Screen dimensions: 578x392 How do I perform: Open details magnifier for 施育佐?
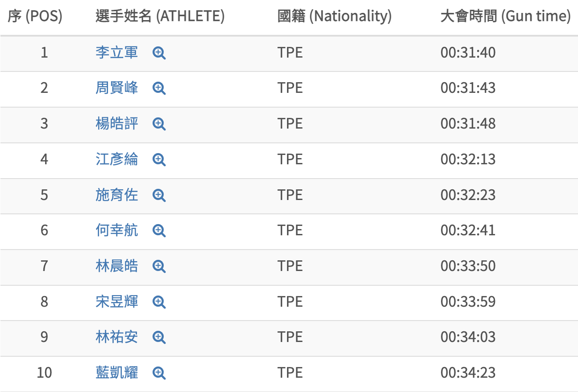click(x=159, y=195)
